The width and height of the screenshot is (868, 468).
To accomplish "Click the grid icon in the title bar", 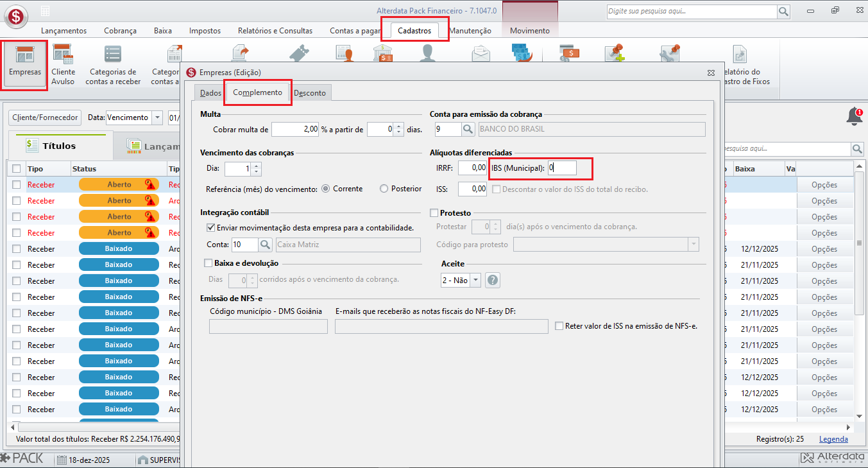I will [x=45, y=12].
